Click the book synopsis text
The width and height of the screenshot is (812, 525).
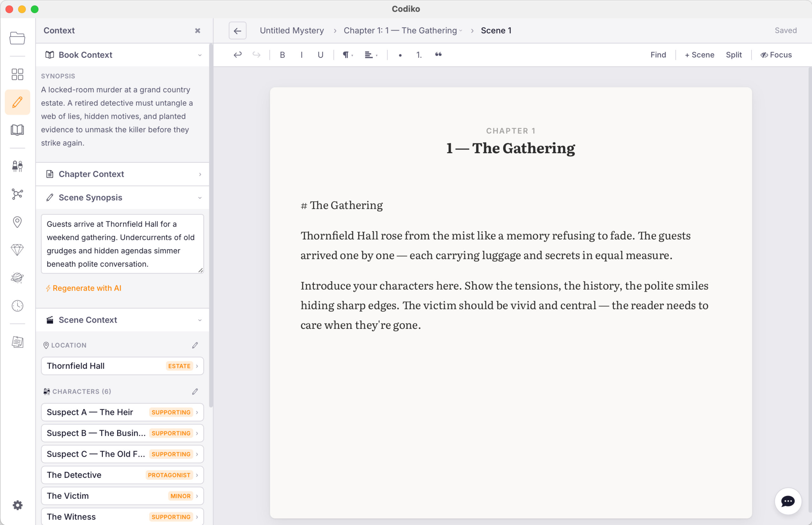pyautogui.click(x=117, y=116)
